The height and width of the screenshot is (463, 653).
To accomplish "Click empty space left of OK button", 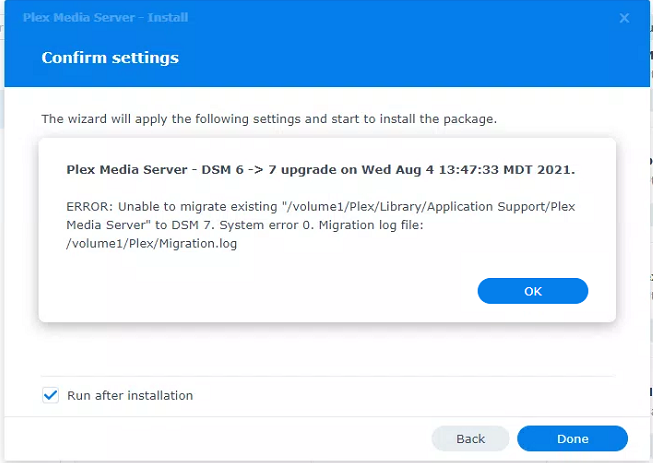I will [x=250, y=291].
